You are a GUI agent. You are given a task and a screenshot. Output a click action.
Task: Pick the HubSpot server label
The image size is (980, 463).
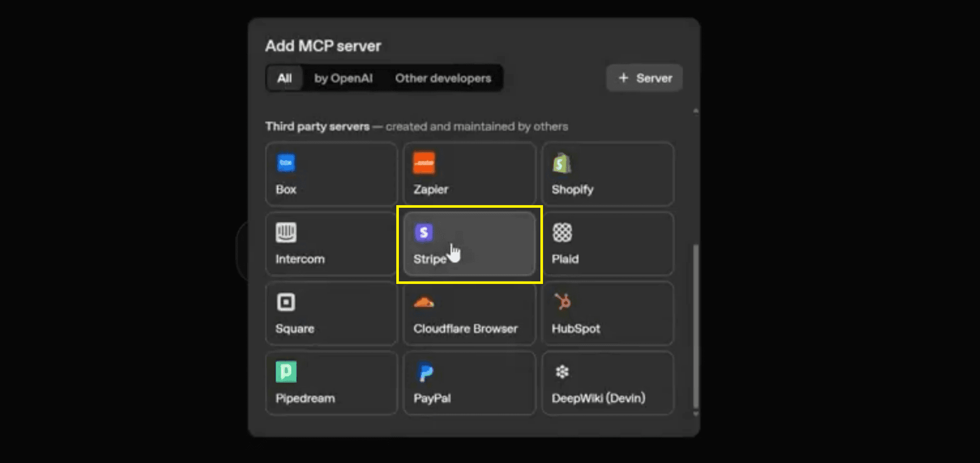[x=576, y=329]
